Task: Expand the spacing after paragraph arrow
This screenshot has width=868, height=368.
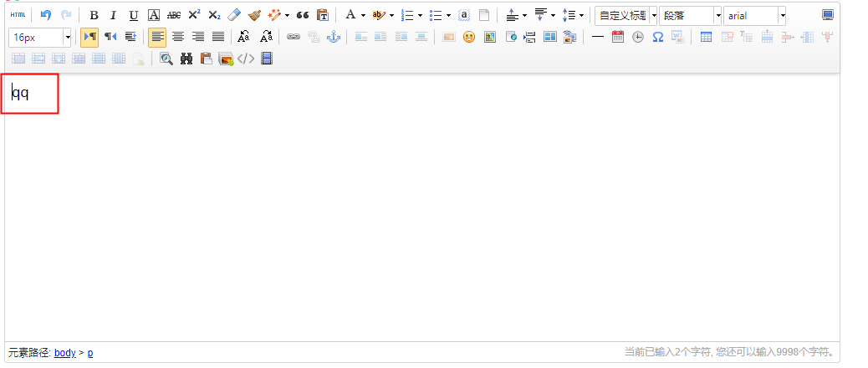Action: [x=553, y=16]
